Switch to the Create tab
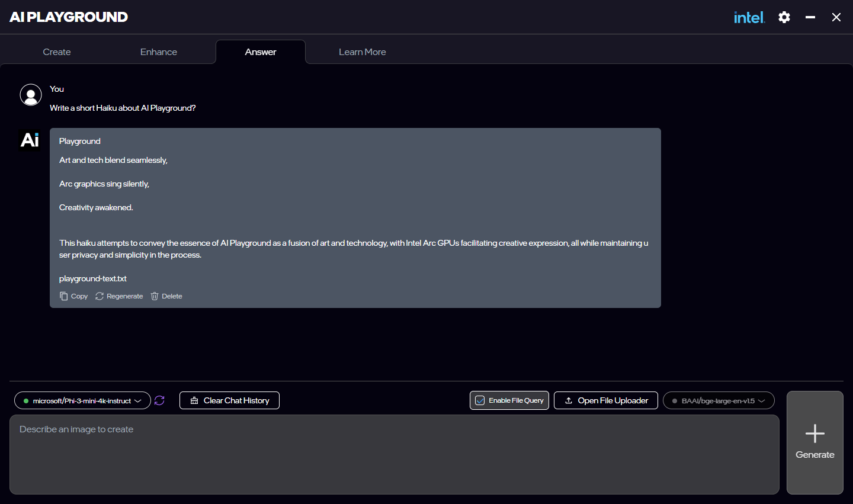 pos(57,52)
